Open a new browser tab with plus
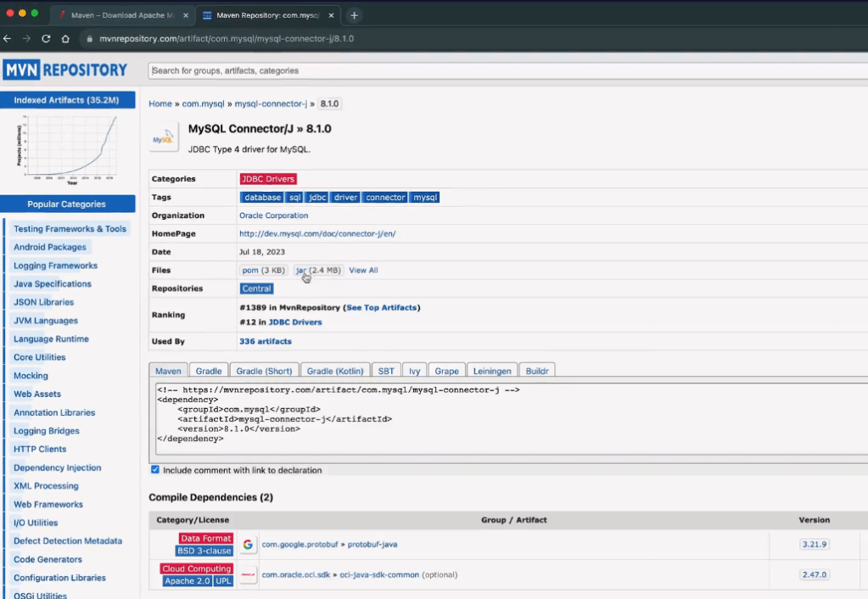This screenshot has width=868, height=599. pos(355,15)
